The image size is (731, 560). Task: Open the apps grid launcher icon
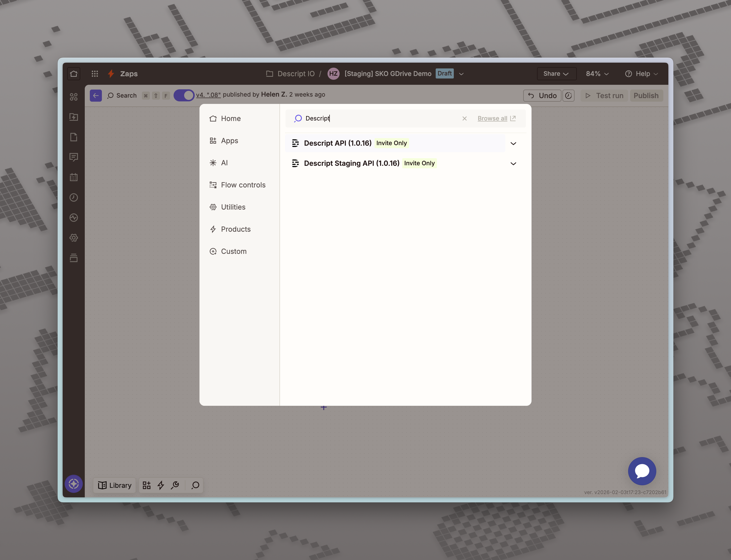95,74
